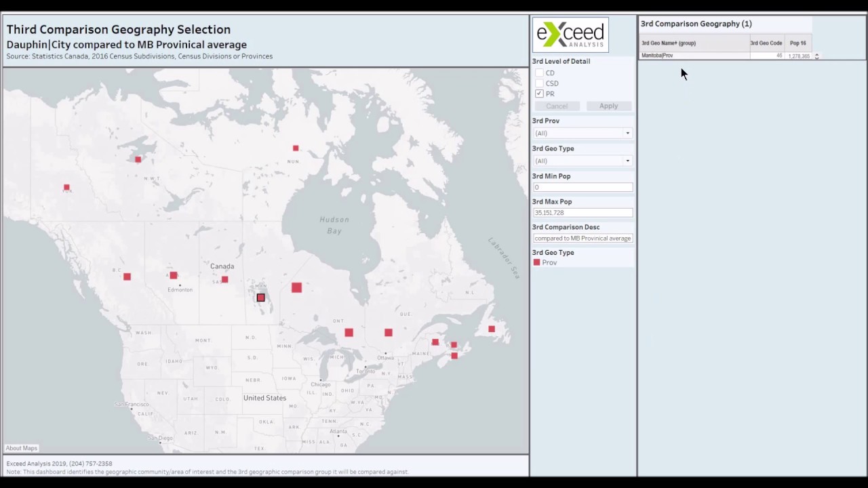The height and width of the screenshot is (488, 868).
Task: Click the Hudson Bay map label
Action: pos(334,225)
